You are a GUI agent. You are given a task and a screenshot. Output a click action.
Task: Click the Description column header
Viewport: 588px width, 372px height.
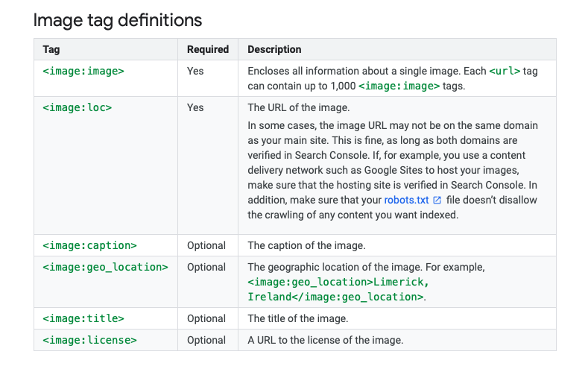[274, 49]
